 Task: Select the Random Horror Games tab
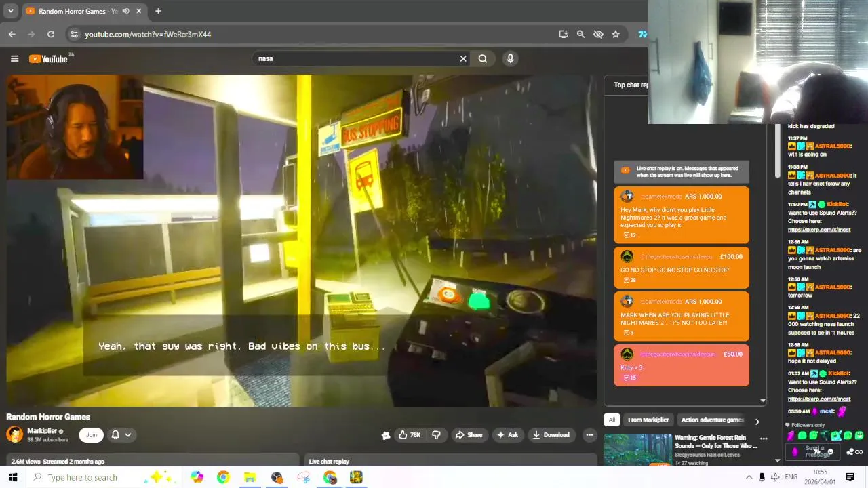click(x=83, y=11)
